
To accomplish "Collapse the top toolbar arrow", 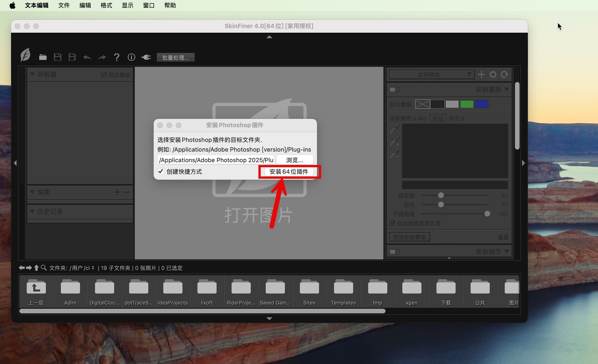I will [269, 37].
